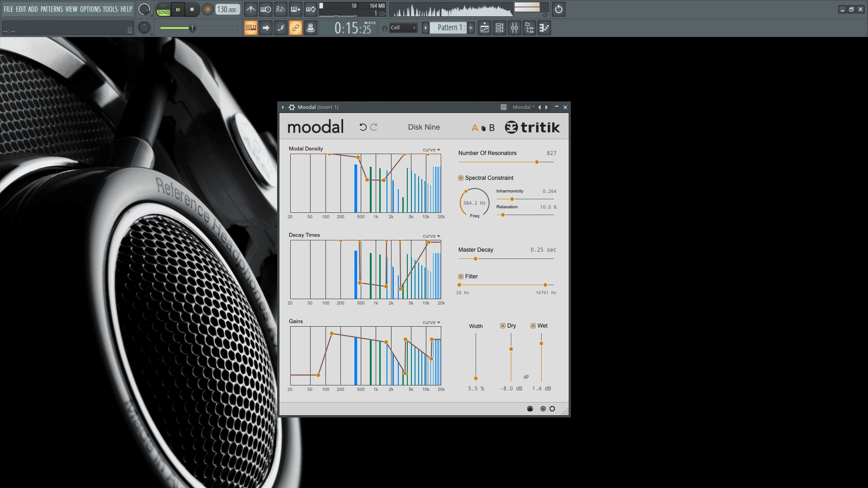Open the PATTERNS menu
The image size is (868, 488).
(x=52, y=9)
